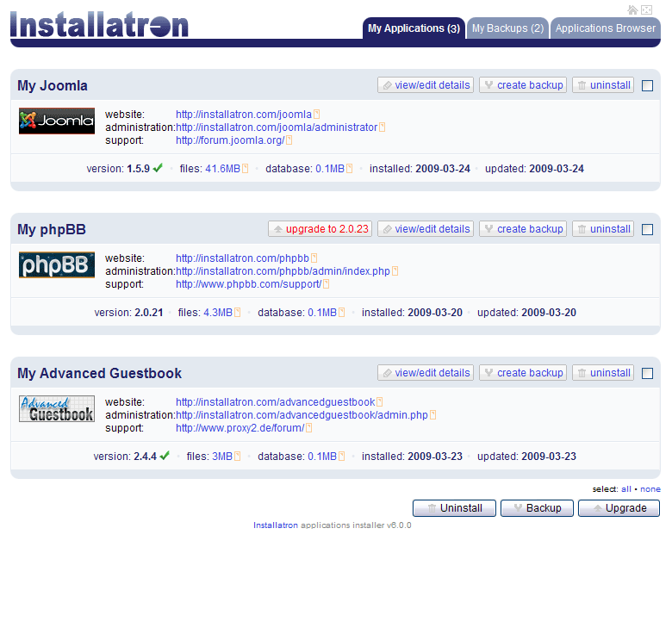Click the fullscreen toggle icon at top right
672x634 pixels.
point(647,9)
